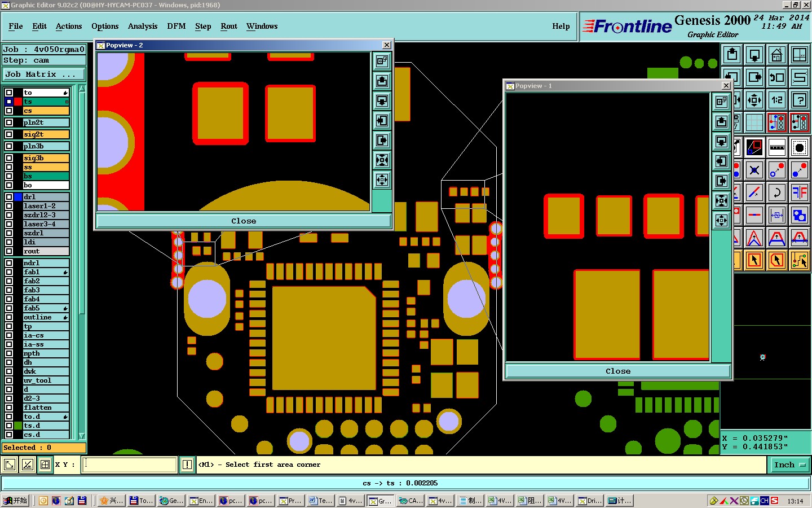Viewport: 812px width, 508px height.
Task: Select layer name szdrl2-3
Action: pos(46,215)
